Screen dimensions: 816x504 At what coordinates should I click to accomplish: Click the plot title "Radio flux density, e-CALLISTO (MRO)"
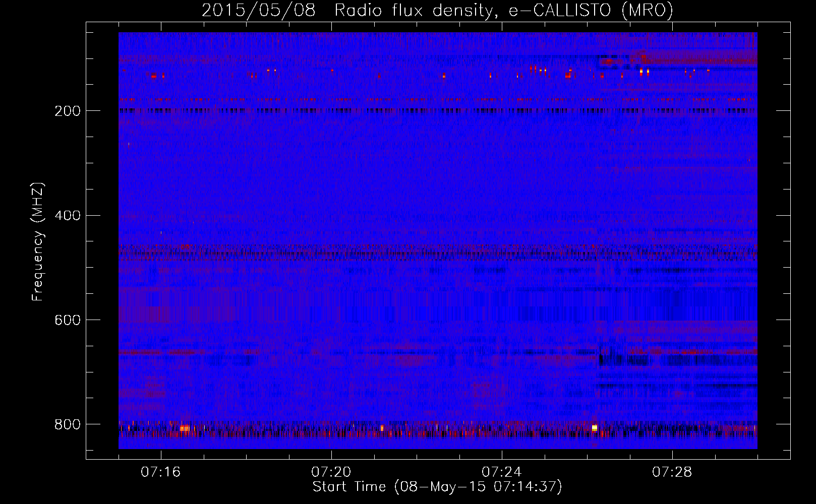click(x=504, y=10)
